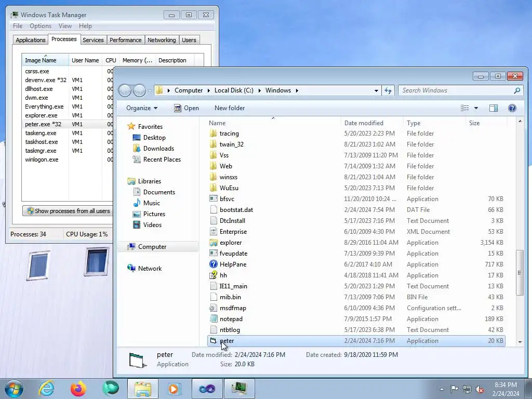The height and width of the screenshot is (399, 532).
Task: Open the Start menu orb
Action: click(14, 389)
